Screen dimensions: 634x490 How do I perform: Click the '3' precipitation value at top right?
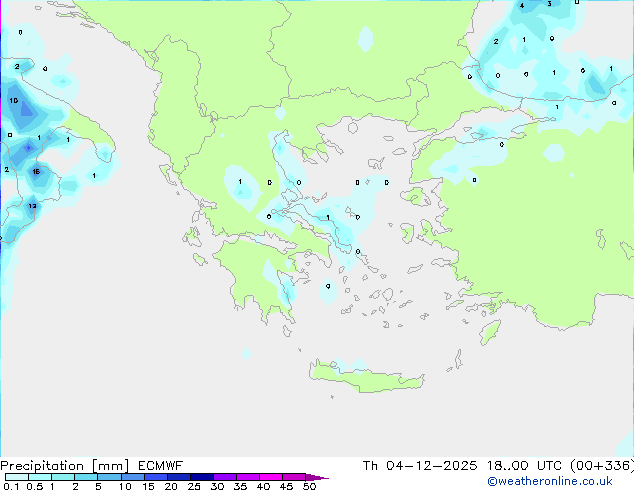[x=549, y=4]
